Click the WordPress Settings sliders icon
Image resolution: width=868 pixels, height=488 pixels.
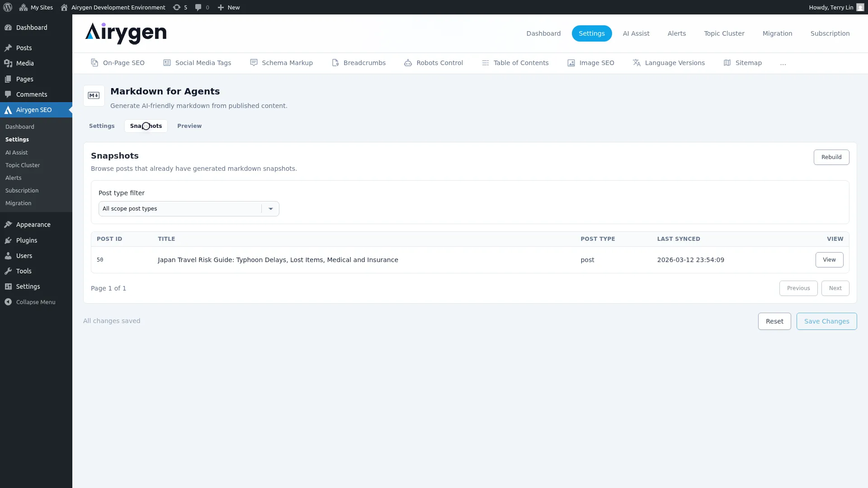pyautogui.click(x=8, y=286)
